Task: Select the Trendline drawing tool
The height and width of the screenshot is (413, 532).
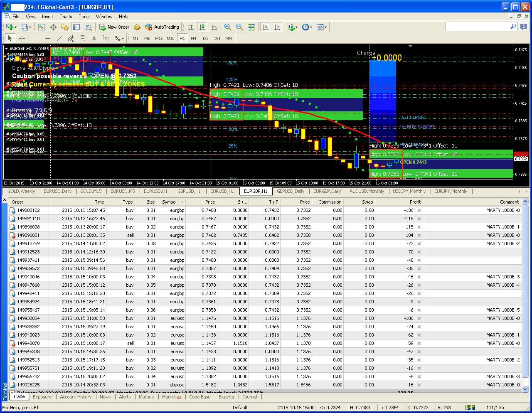Action: pos(59,38)
